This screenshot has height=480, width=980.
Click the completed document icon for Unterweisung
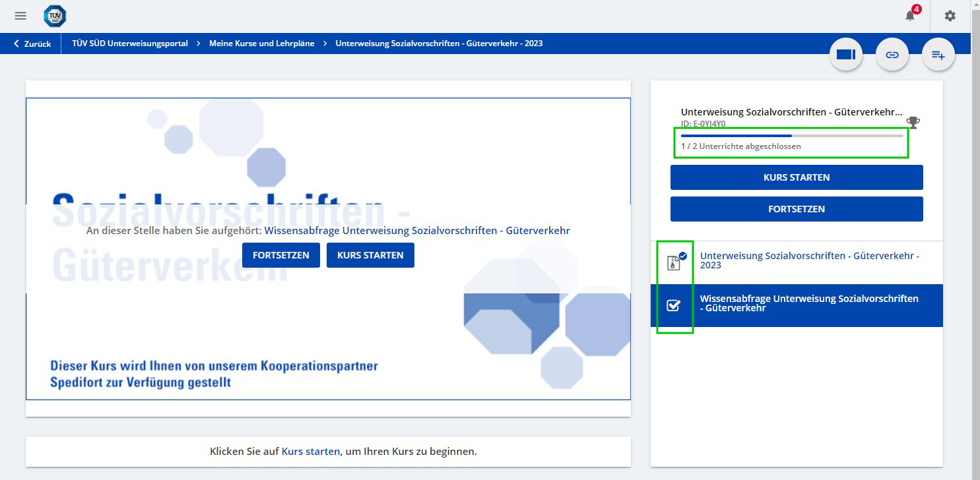tap(674, 263)
